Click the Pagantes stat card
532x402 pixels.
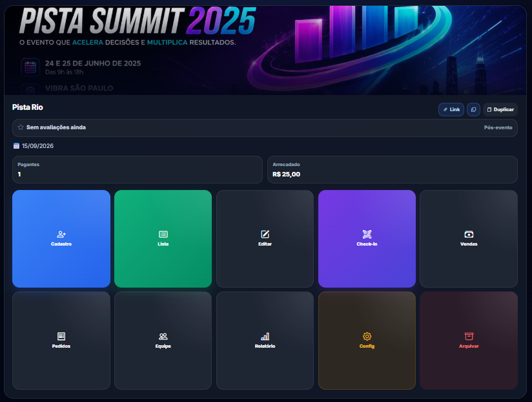138,170
